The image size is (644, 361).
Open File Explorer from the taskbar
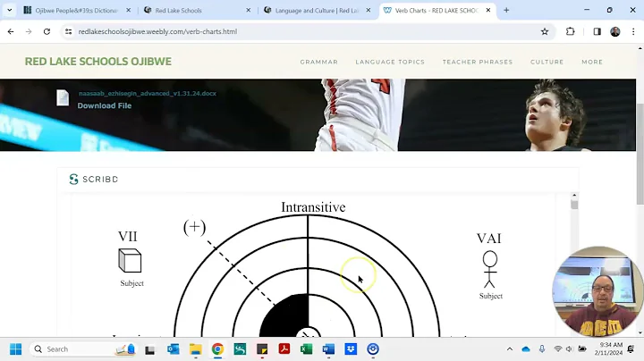tap(195, 349)
